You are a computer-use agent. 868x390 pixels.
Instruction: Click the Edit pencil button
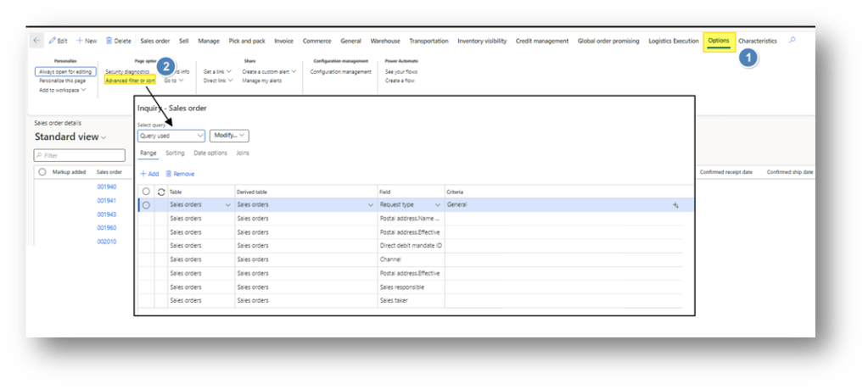click(x=58, y=41)
